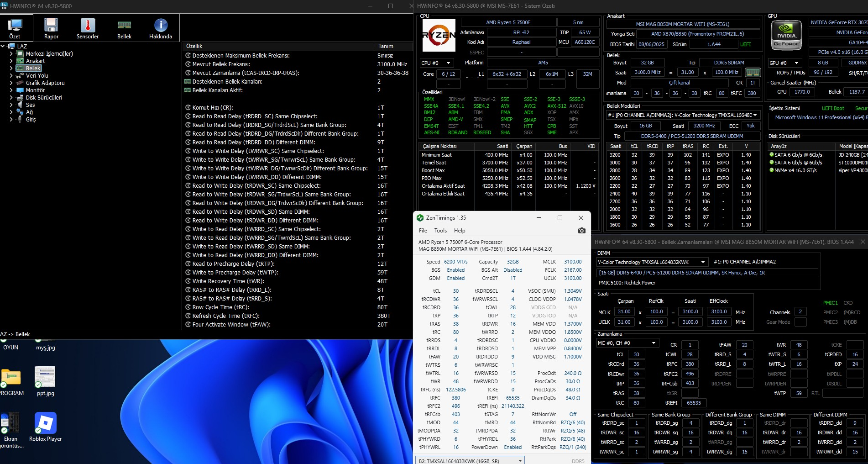Select Veri Yolu tree item
The width and height of the screenshot is (868, 464).
pos(37,75)
